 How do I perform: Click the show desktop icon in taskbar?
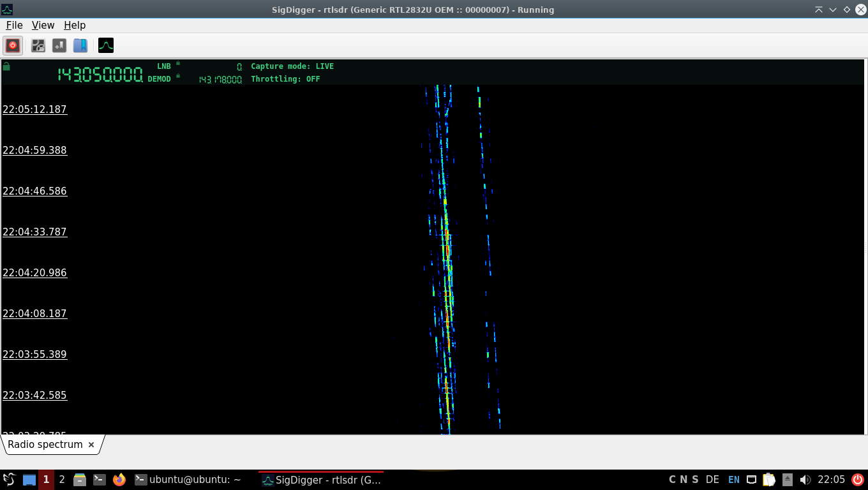(x=29, y=480)
